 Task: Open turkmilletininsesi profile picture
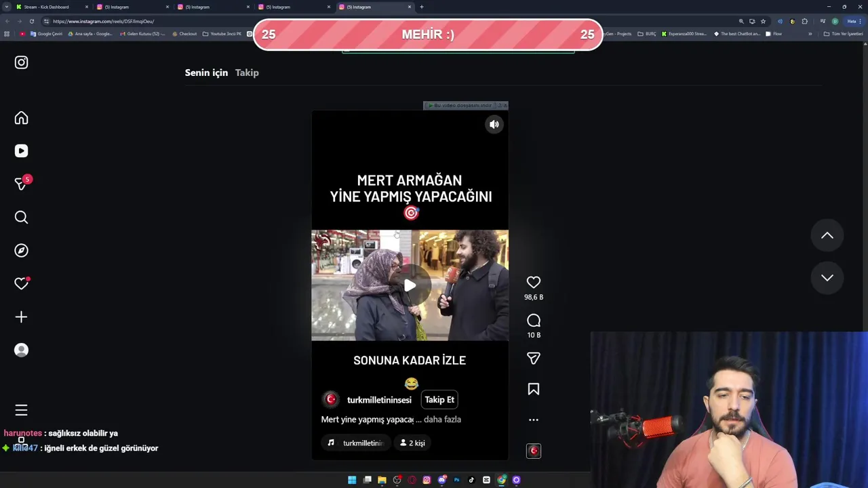tap(331, 399)
